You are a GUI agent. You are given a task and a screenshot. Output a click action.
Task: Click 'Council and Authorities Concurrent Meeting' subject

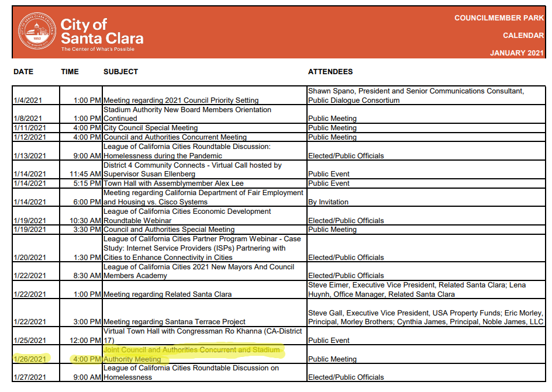click(175, 137)
